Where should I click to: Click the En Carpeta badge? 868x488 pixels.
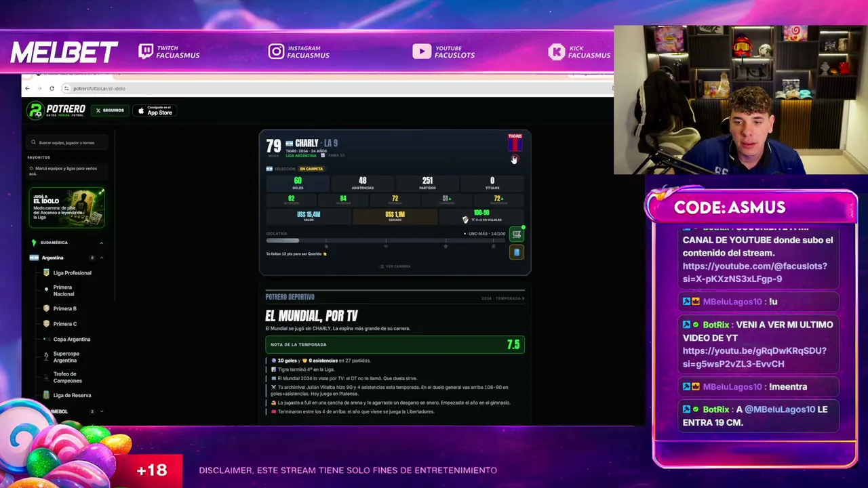[311, 169]
